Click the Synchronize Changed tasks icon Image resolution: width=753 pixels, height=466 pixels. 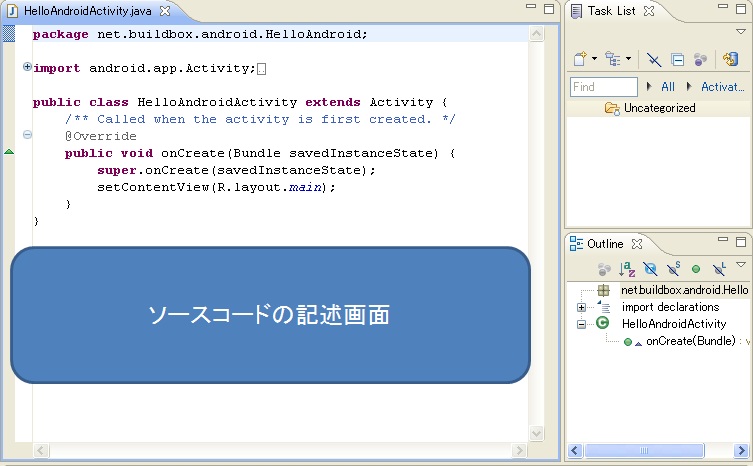click(730, 59)
